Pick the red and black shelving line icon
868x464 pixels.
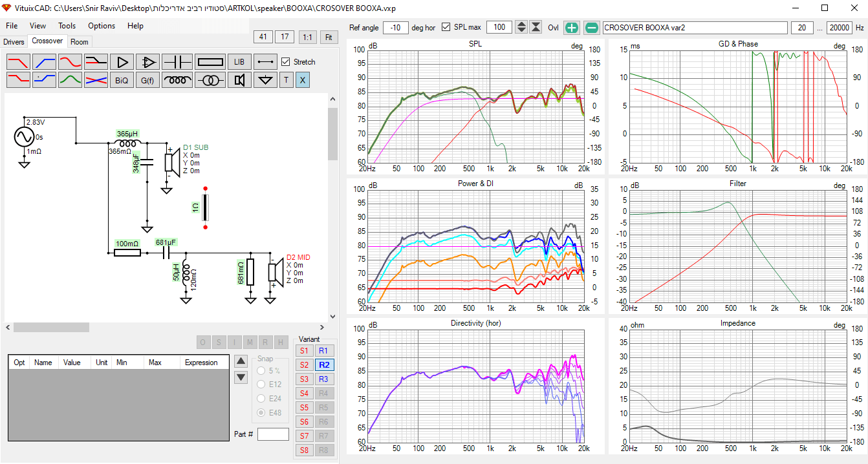click(96, 62)
